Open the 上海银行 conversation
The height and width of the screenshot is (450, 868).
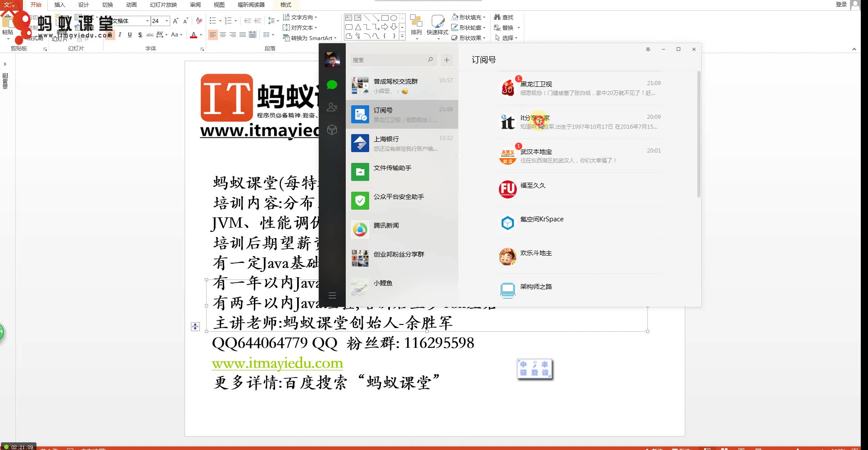coord(402,143)
